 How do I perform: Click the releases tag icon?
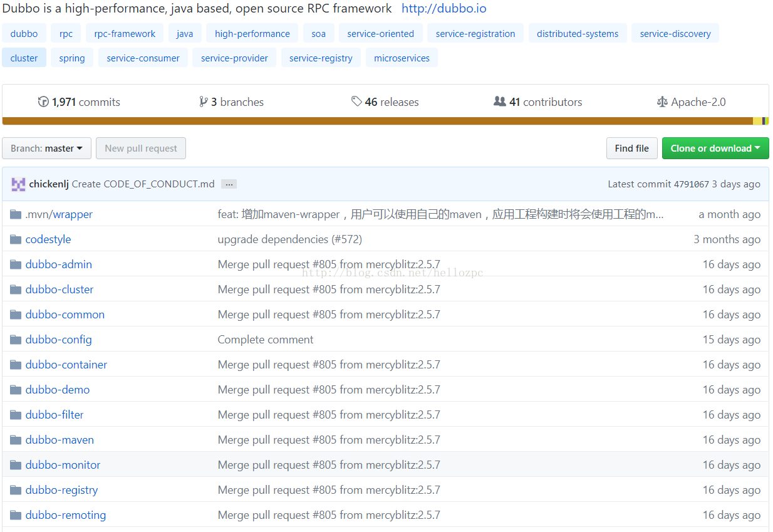point(356,102)
